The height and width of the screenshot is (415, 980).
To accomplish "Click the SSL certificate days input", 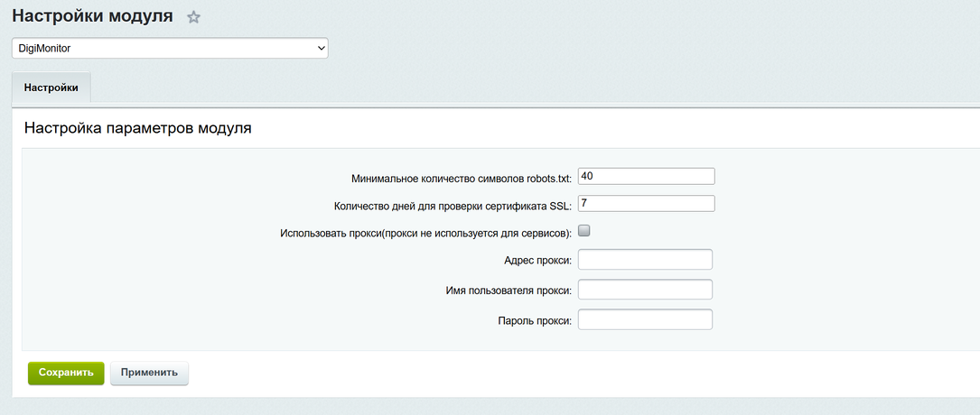I will 646,204.
